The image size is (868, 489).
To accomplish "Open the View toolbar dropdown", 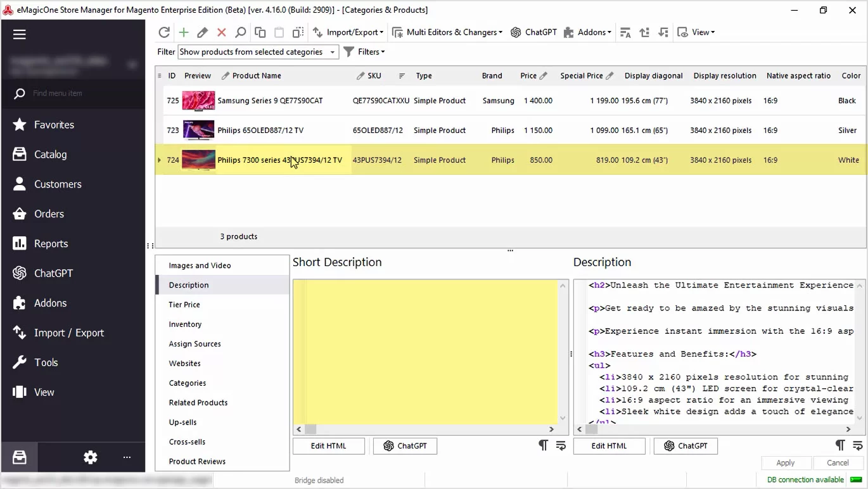I will (x=696, y=32).
